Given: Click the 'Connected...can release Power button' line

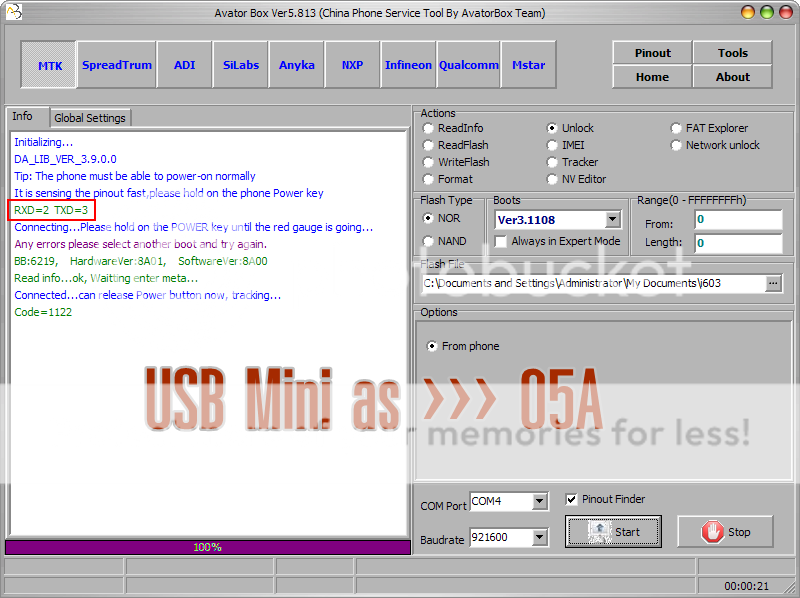Looking at the screenshot, I should [147, 295].
